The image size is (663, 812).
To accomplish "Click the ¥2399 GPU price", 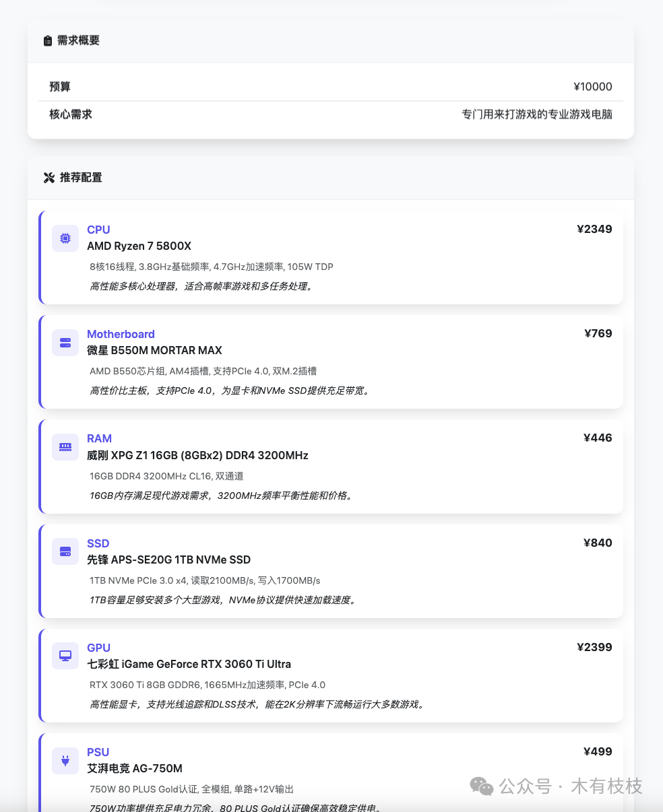I will point(594,647).
